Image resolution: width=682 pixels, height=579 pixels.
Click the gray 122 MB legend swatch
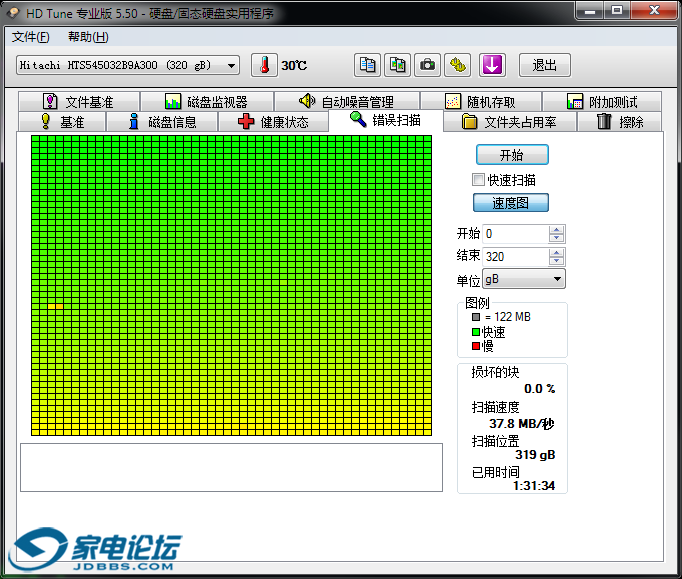pyautogui.click(x=476, y=317)
